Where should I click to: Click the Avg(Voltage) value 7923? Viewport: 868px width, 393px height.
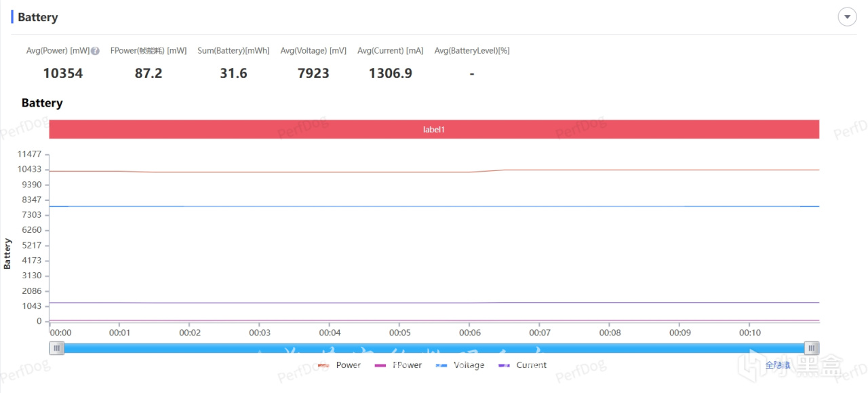tap(313, 73)
